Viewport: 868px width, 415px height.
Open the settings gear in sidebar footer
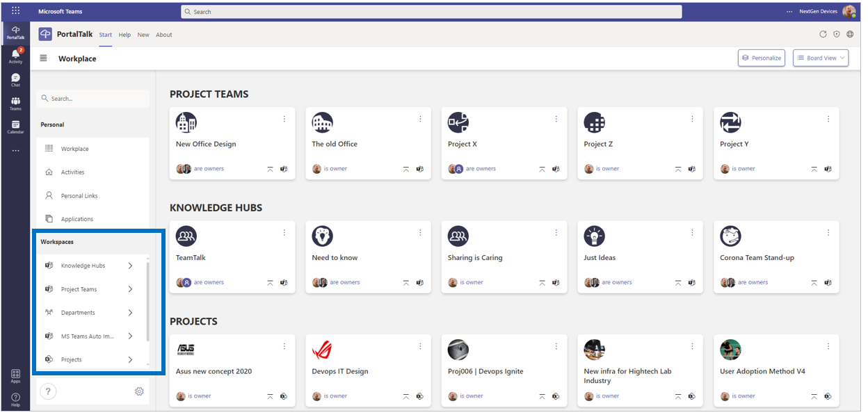[x=139, y=391]
